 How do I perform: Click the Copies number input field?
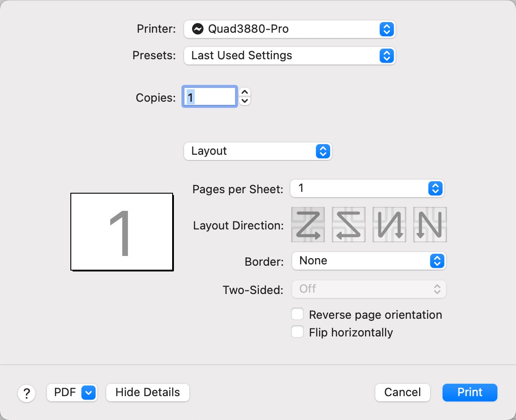(210, 97)
